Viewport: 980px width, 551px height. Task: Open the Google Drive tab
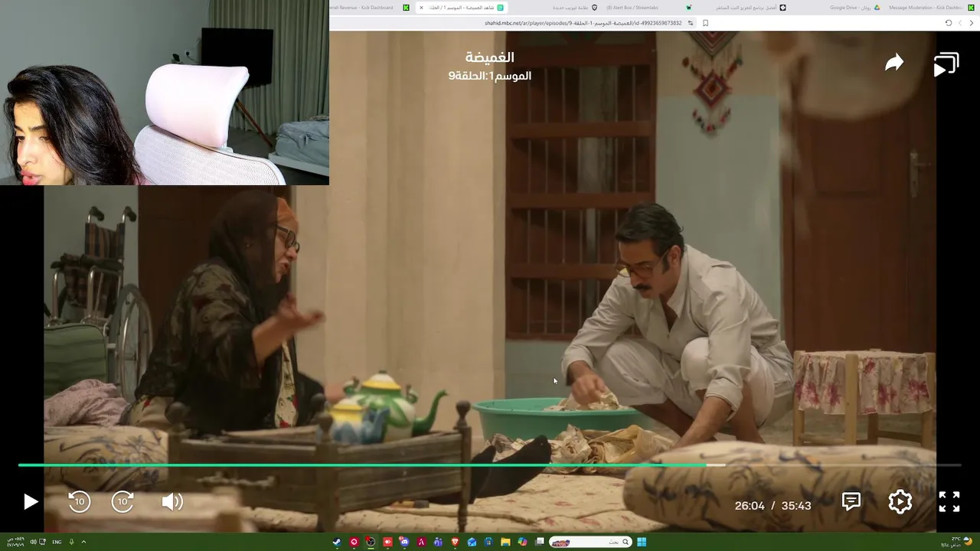(854, 8)
